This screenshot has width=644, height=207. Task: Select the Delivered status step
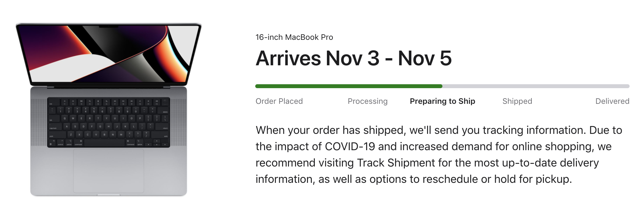point(612,101)
